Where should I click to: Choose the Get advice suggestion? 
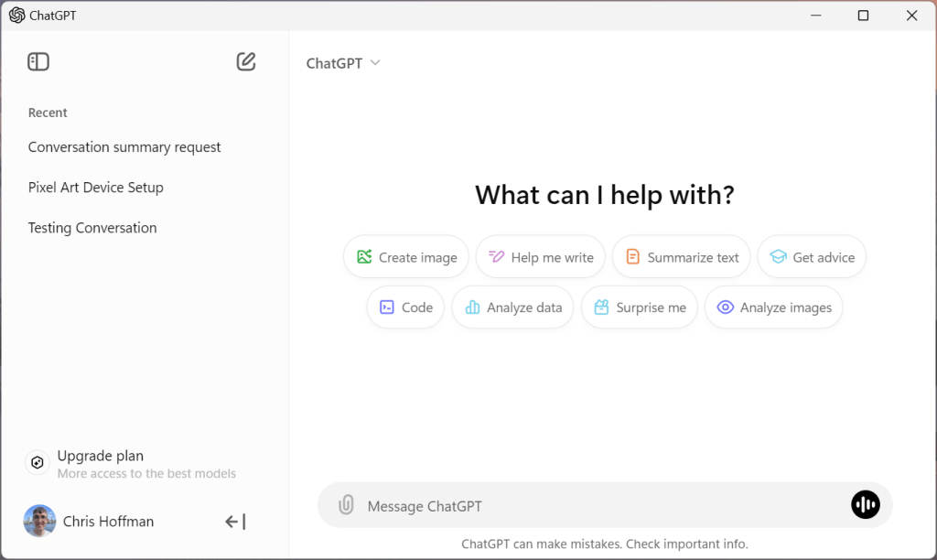tap(812, 257)
